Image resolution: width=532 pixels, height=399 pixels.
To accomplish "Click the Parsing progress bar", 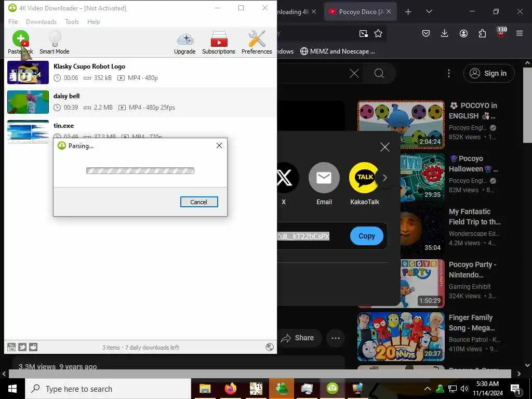I will pos(140,170).
